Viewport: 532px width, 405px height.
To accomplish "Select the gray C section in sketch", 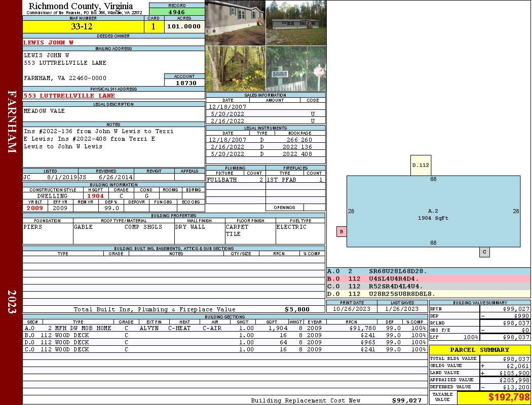I will (484, 252).
